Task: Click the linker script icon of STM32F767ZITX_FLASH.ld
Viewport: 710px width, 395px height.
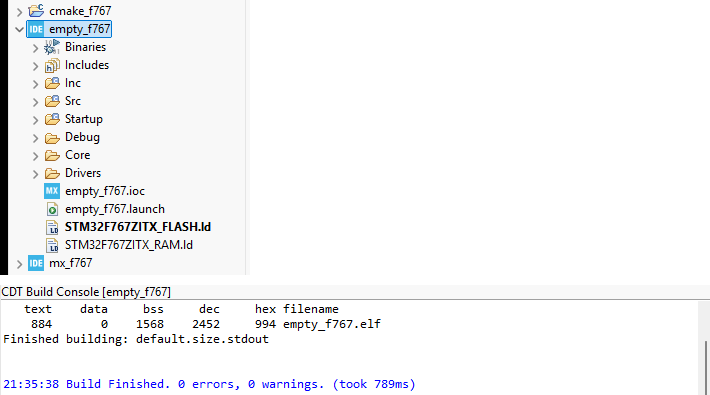Action: [52, 227]
